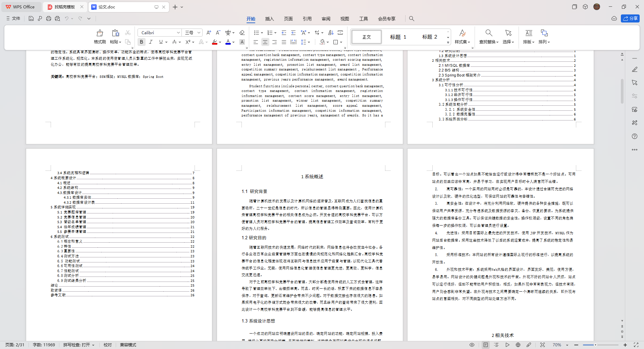Apply the 标题 1 style
Screen dimensions: 644x349
(x=398, y=37)
